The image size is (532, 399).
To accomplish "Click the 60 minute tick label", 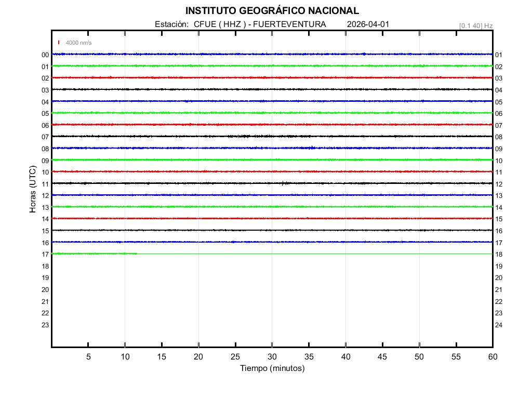I will (x=492, y=356).
